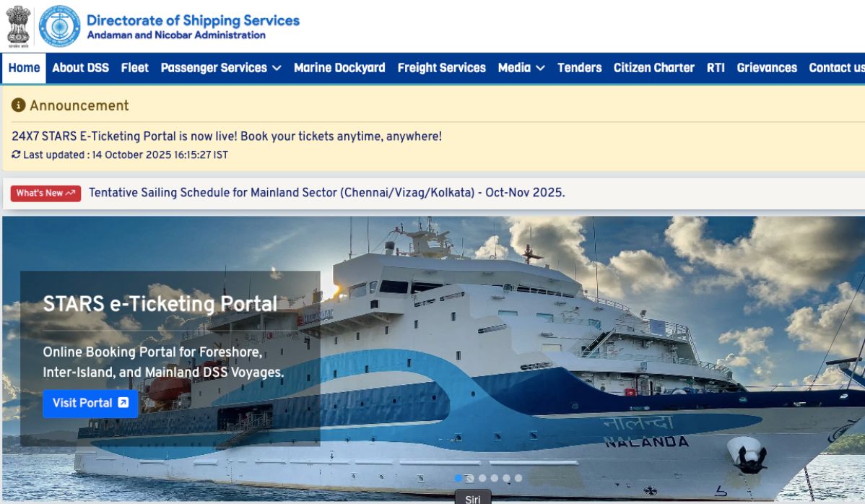Open the Grievances page
Viewport: 865px width, 504px height.
[x=767, y=68]
